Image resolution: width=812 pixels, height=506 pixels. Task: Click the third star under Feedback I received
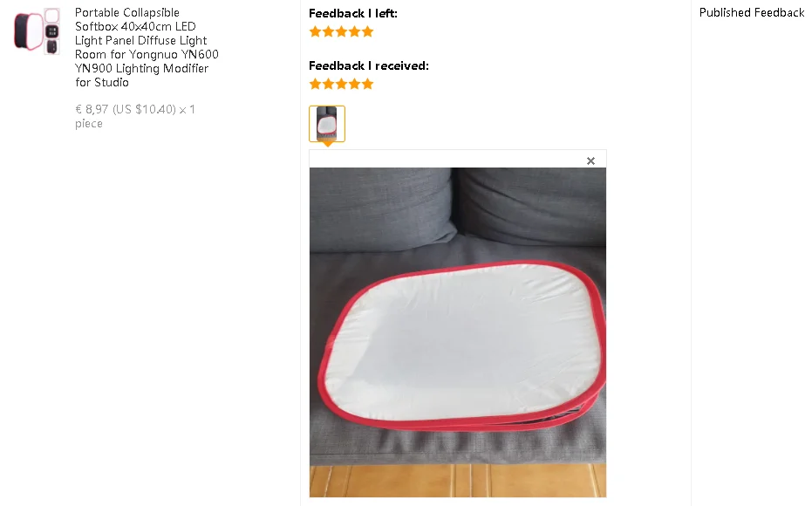[341, 84]
